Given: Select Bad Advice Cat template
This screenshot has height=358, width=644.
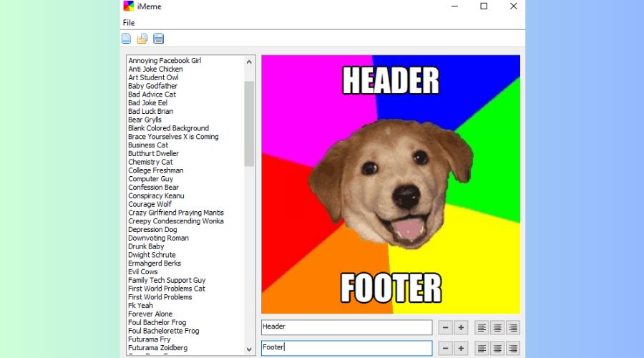Looking at the screenshot, I should (x=152, y=94).
